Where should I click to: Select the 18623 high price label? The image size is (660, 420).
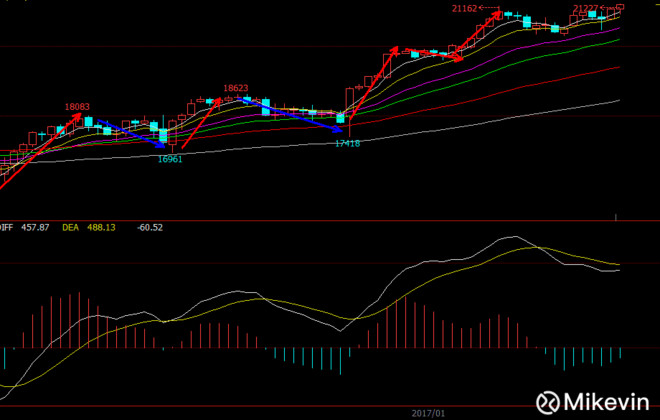[236, 88]
